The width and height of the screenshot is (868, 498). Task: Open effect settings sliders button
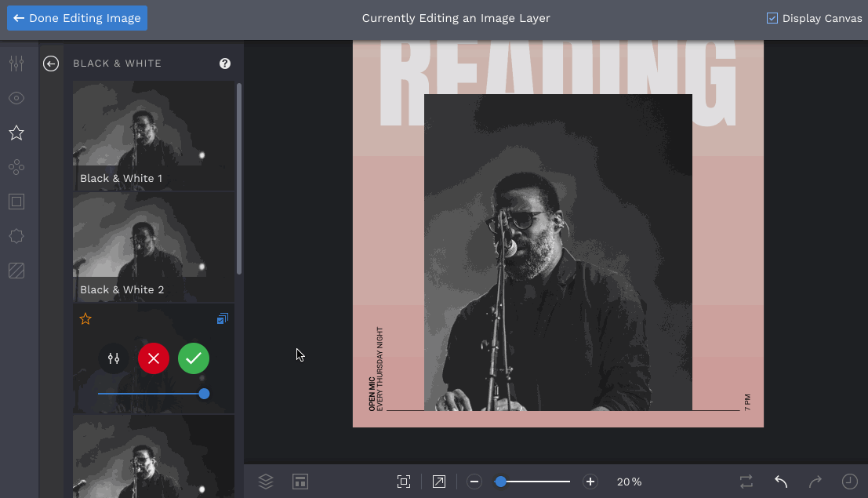114,358
